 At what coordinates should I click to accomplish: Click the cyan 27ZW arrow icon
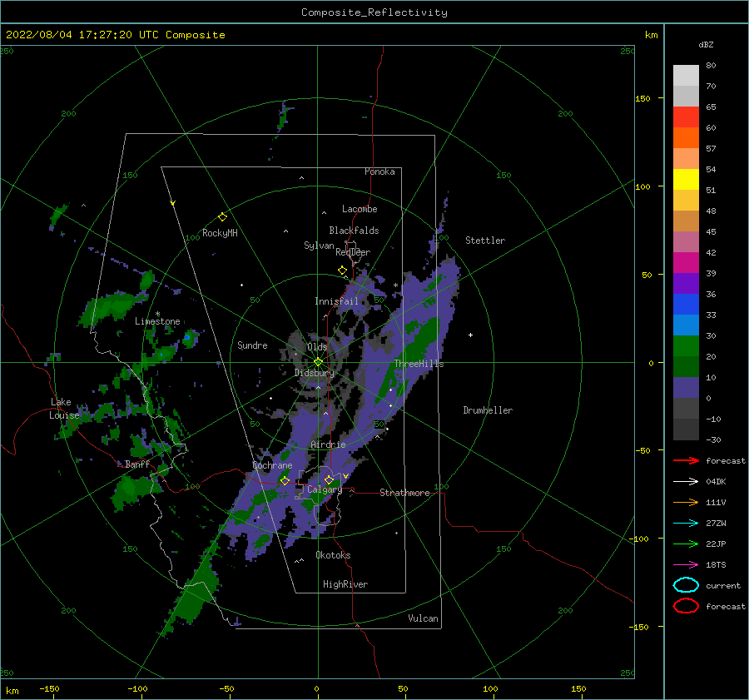(686, 524)
